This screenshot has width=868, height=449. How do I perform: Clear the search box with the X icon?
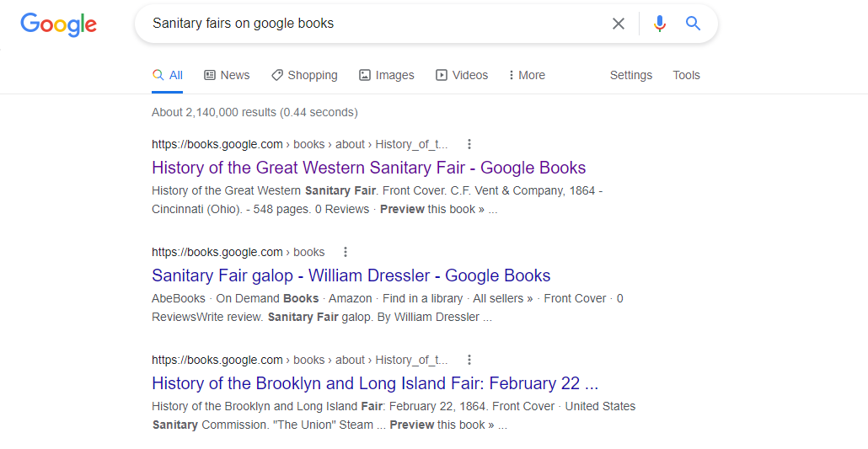coord(619,24)
